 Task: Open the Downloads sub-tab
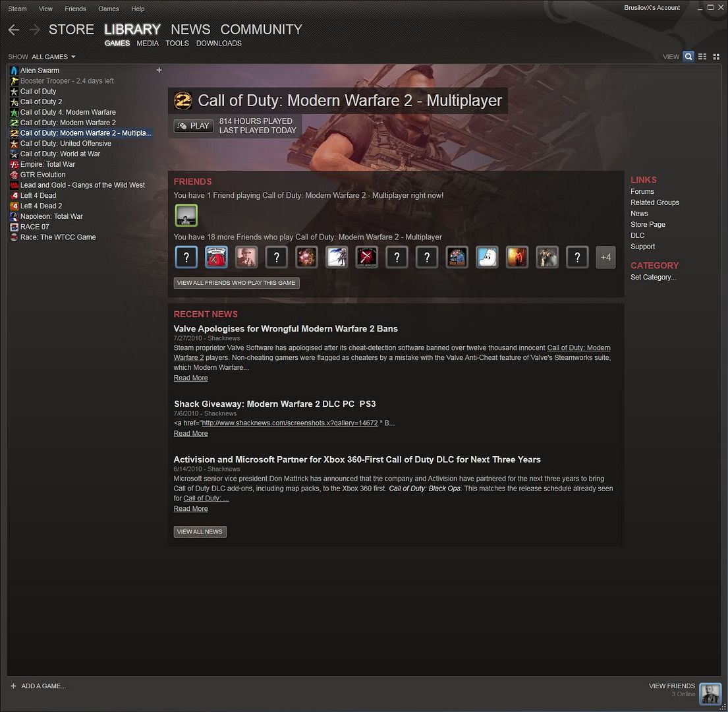point(219,44)
